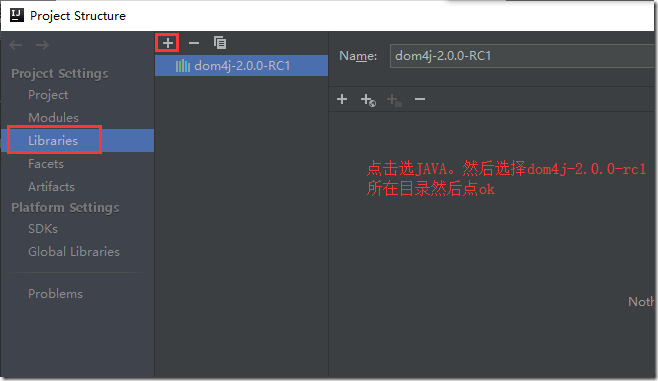
Task: Click the Project Structure window title
Action: tap(78, 16)
